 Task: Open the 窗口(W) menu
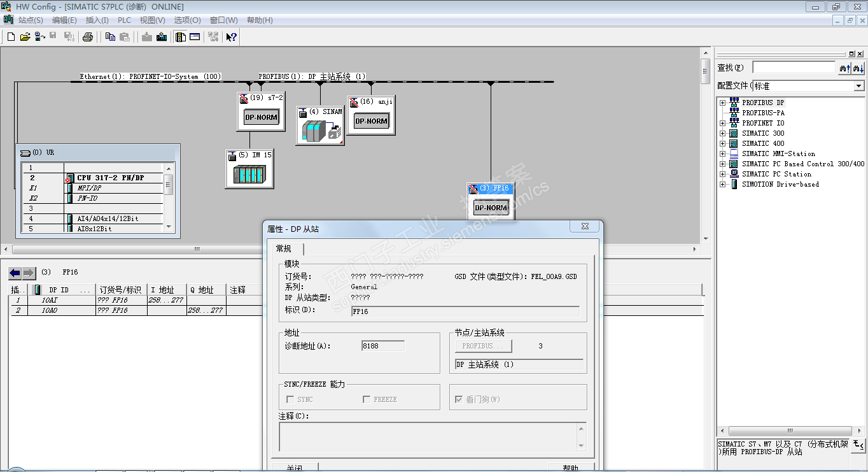point(223,20)
